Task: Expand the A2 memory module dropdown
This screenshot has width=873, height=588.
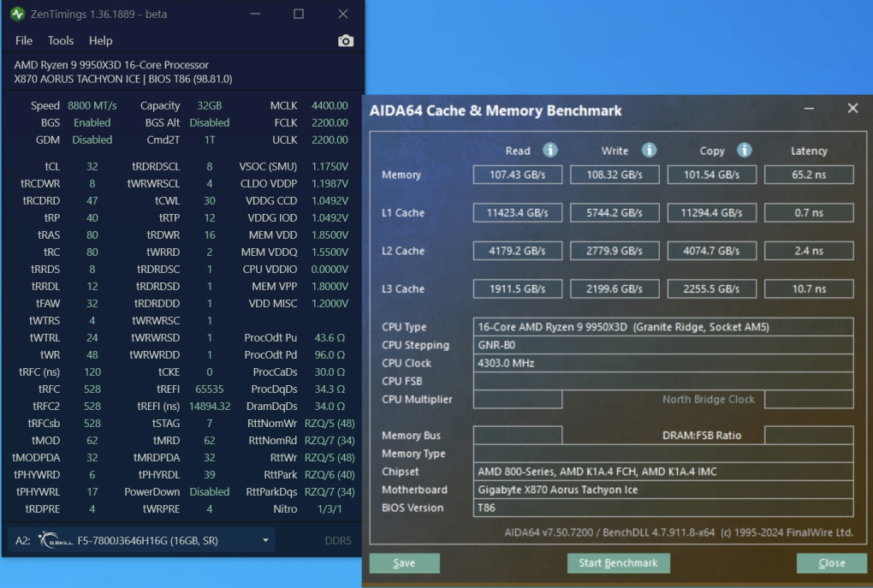Action: coord(265,540)
